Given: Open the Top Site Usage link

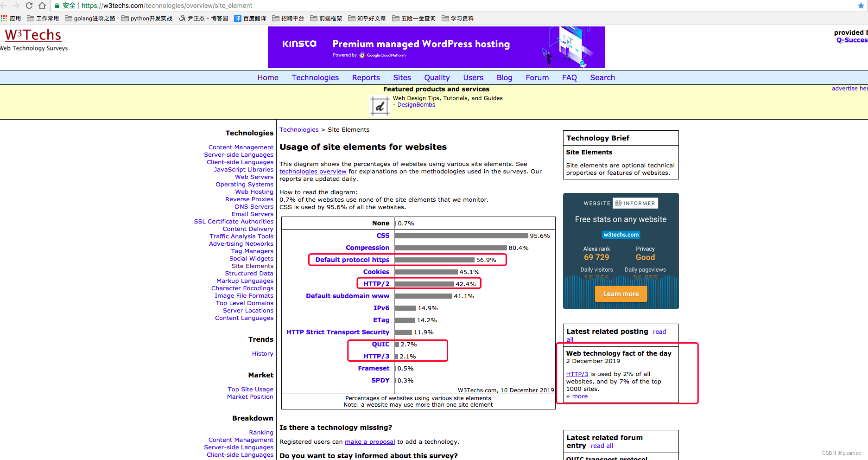Looking at the screenshot, I should (251, 390).
